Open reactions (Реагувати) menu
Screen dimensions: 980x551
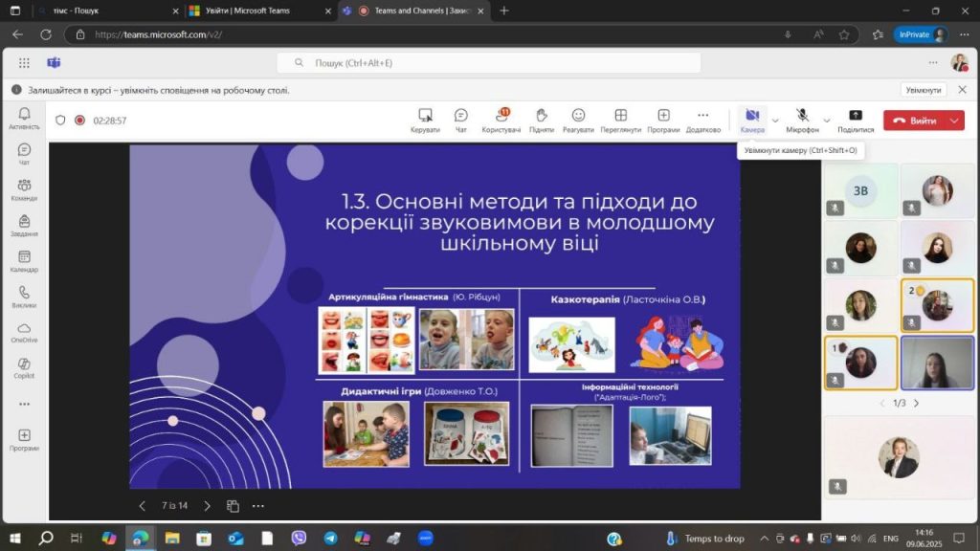point(578,120)
